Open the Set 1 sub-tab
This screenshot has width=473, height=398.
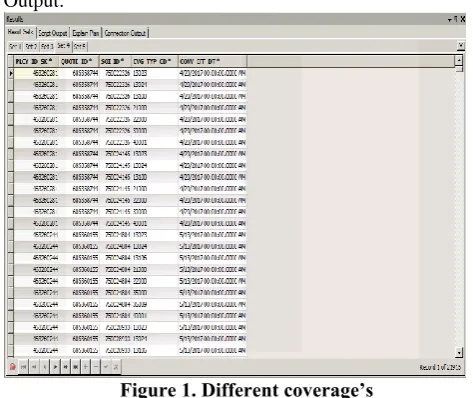click(15, 46)
